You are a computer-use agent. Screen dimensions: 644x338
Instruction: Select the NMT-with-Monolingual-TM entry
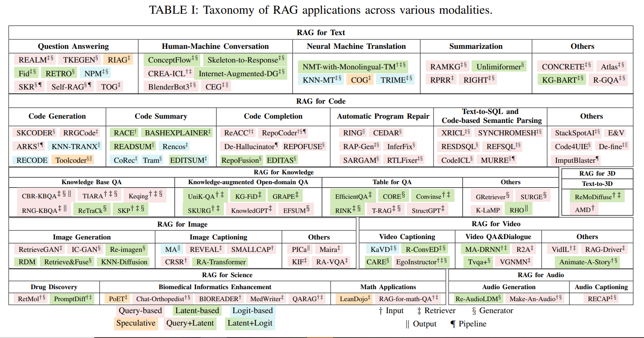coord(353,67)
